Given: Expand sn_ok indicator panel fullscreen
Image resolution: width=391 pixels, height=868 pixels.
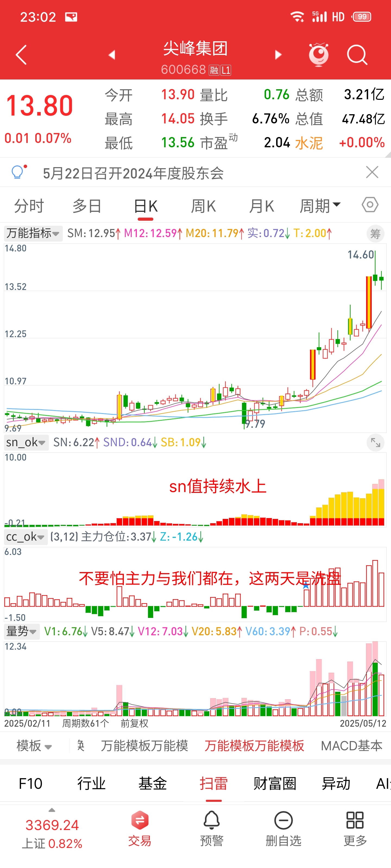Looking at the screenshot, I should click(375, 442).
